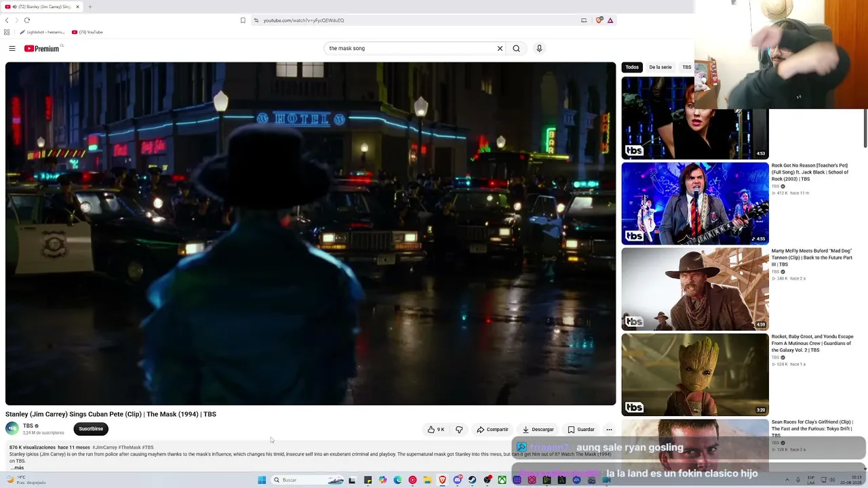
Task: Open Sean Races for Clay's Girlfriend title
Action: [x=812, y=428]
